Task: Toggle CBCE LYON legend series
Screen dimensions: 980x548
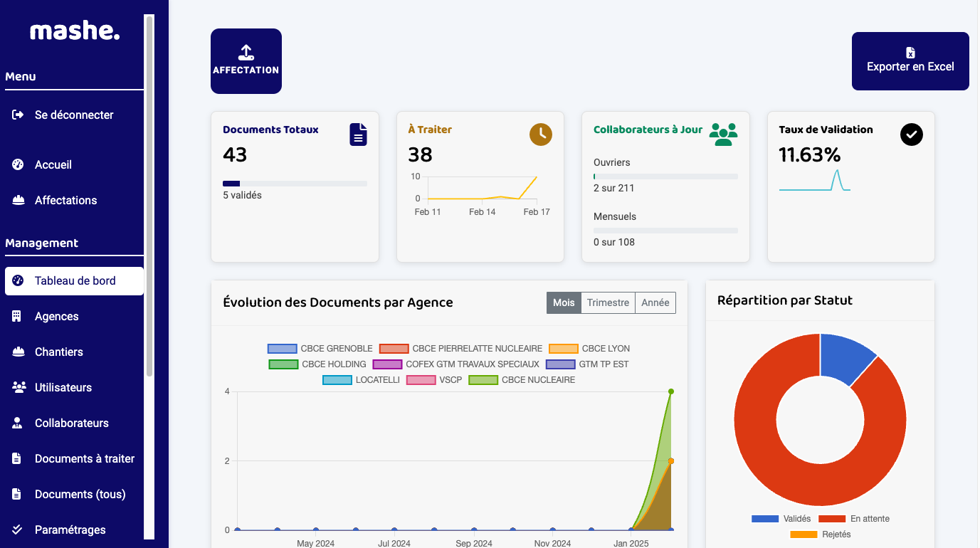Action: [589, 349]
